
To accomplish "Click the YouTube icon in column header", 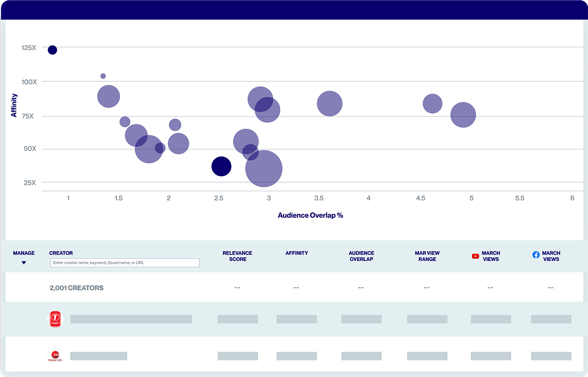I will [x=475, y=256].
